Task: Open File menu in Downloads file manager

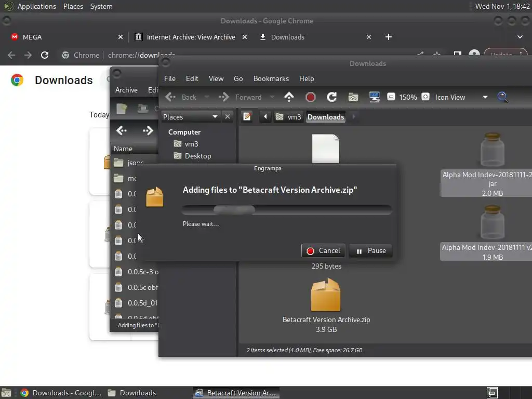Action: click(x=170, y=78)
